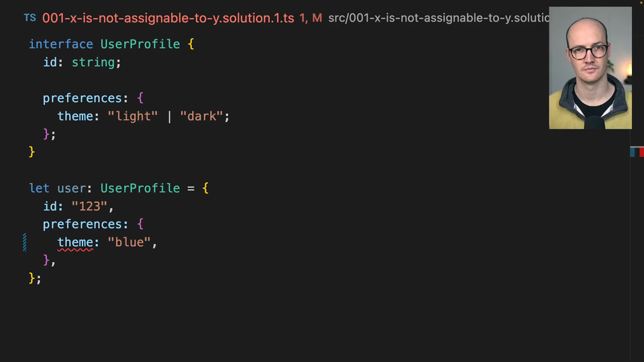Screen dimensions: 644x362
Task: Click the blue modified-line gutter indicator
Action: [x=25, y=242]
